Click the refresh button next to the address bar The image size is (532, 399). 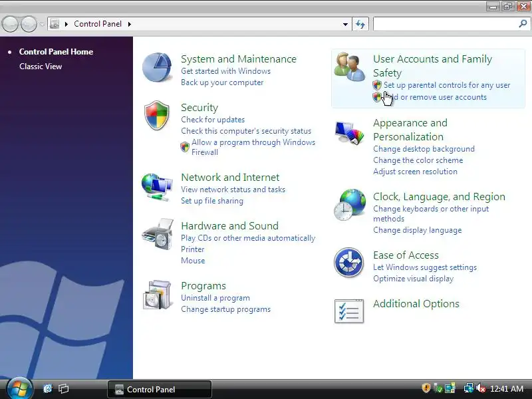(x=360, y=24)
